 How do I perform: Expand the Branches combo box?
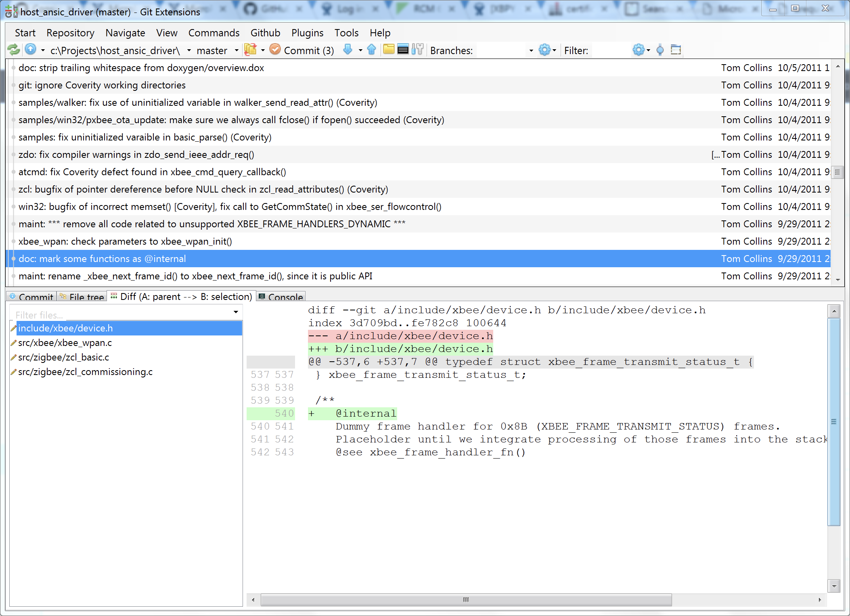click(x=531, y=50)
